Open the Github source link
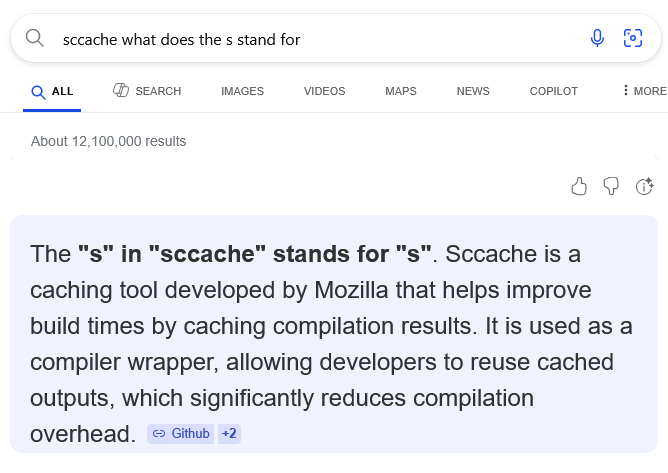The image size is (668, 473). [x=190, y=434]
